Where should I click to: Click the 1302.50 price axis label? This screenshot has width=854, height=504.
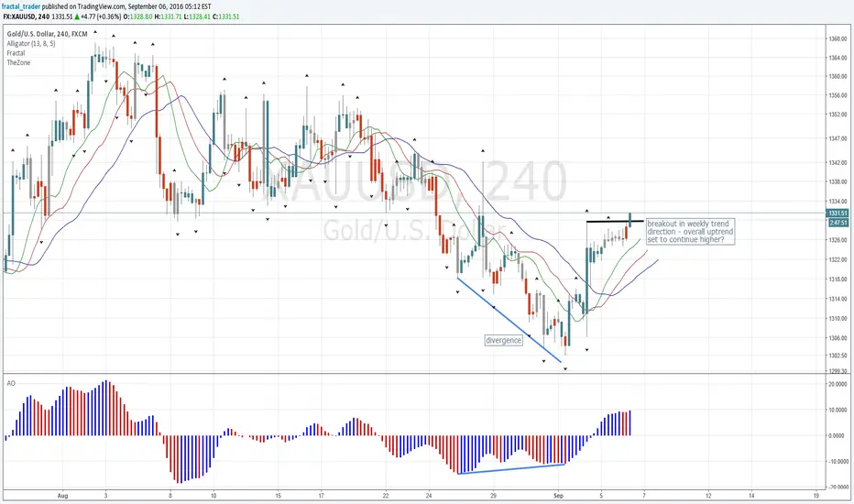(x=838, y=356)
